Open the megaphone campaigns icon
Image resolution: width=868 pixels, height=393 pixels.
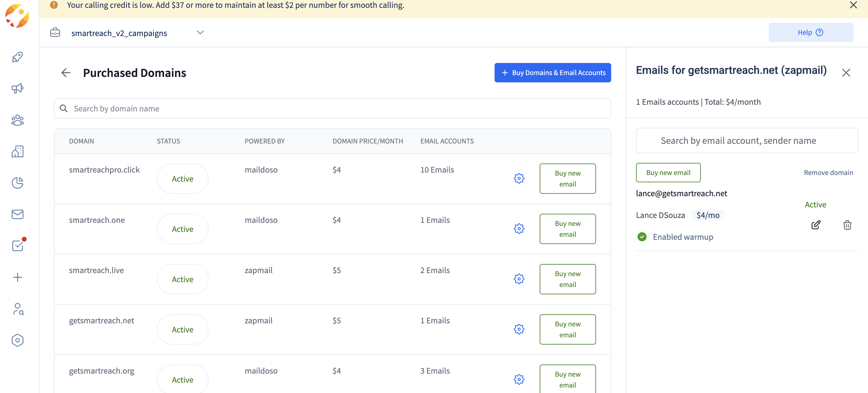[18, 89]
